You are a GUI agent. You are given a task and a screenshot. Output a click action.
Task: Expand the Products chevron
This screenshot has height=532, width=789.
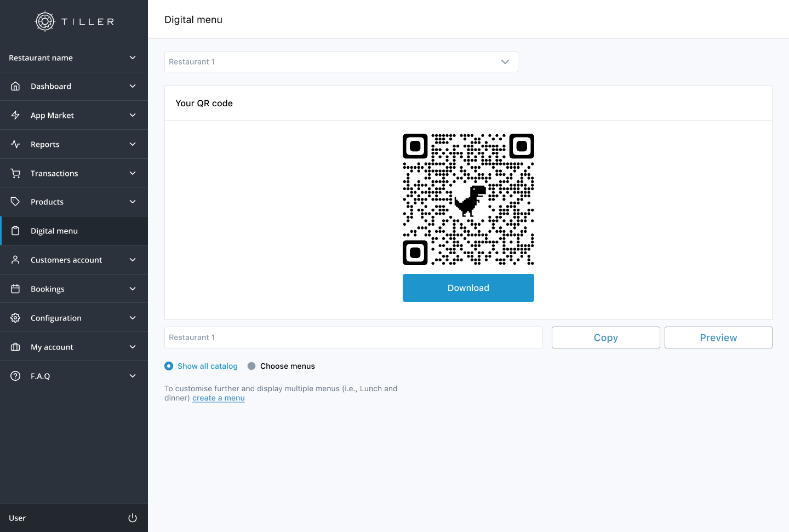click(133, 202)
